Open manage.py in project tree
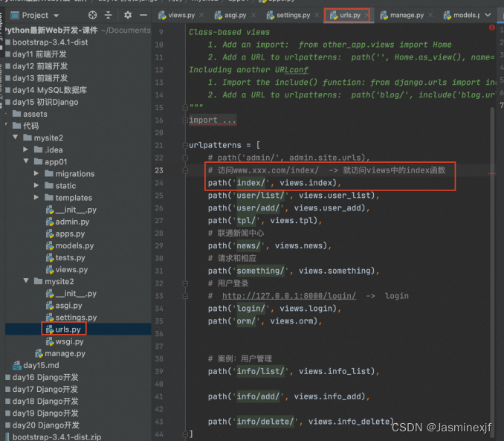The image size is (504, 441). click(x=60, y=353)
